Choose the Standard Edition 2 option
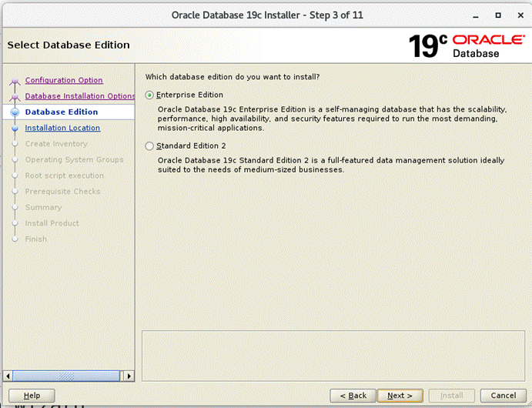Viewport: 532px width, 408px height. coord(149,146)
